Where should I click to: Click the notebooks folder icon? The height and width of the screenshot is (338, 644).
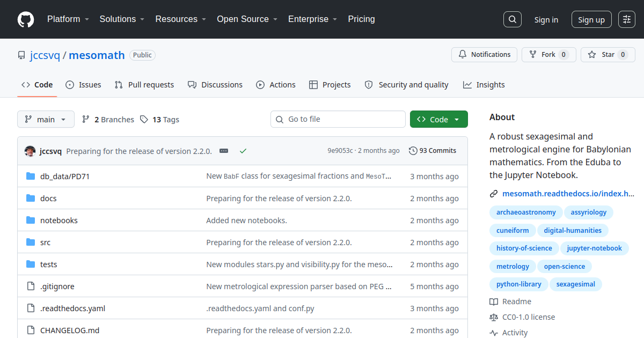click(31, 220)
